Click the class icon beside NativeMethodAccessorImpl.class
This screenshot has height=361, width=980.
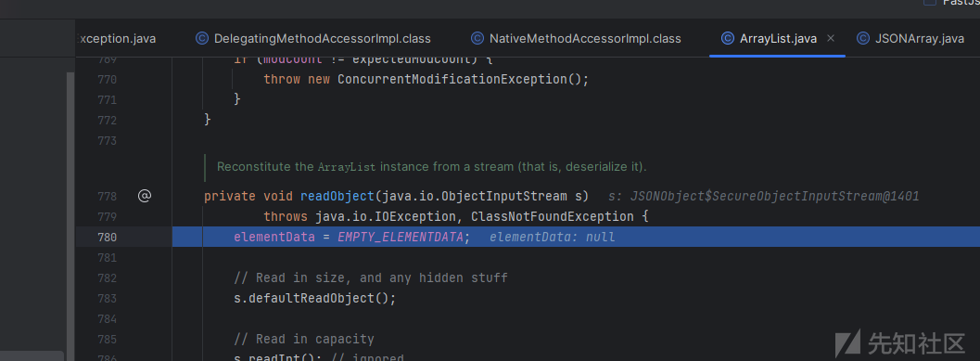click(x=477, y=39)
